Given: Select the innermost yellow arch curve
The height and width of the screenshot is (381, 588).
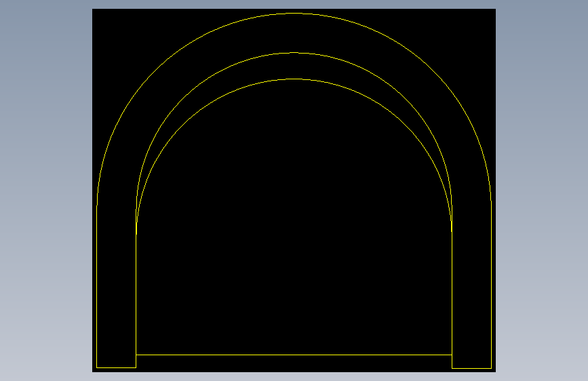Looking at the screenshot, I should (294, 79).
